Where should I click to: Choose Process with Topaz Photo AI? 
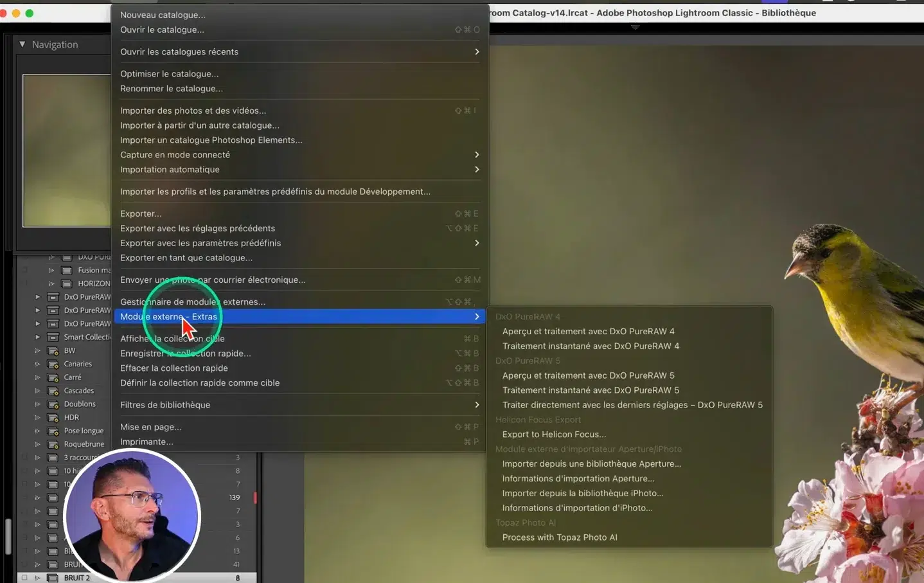coord(629,537)
